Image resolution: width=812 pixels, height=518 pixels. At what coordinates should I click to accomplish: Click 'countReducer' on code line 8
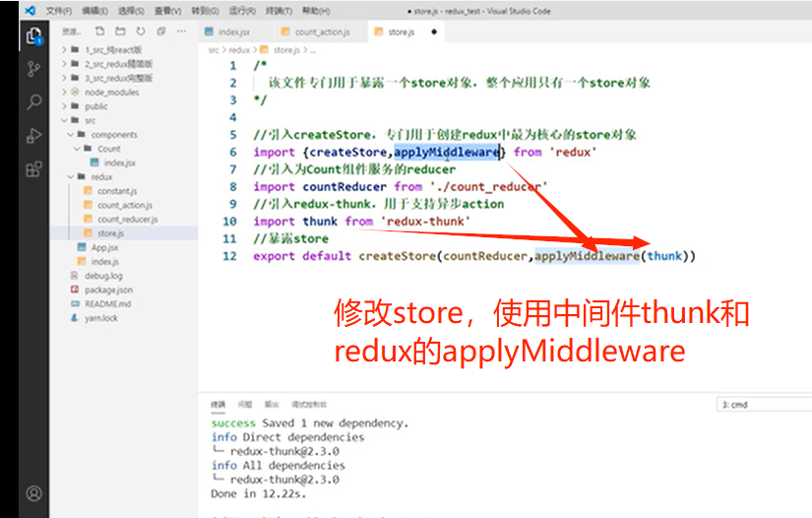(344, 186)
